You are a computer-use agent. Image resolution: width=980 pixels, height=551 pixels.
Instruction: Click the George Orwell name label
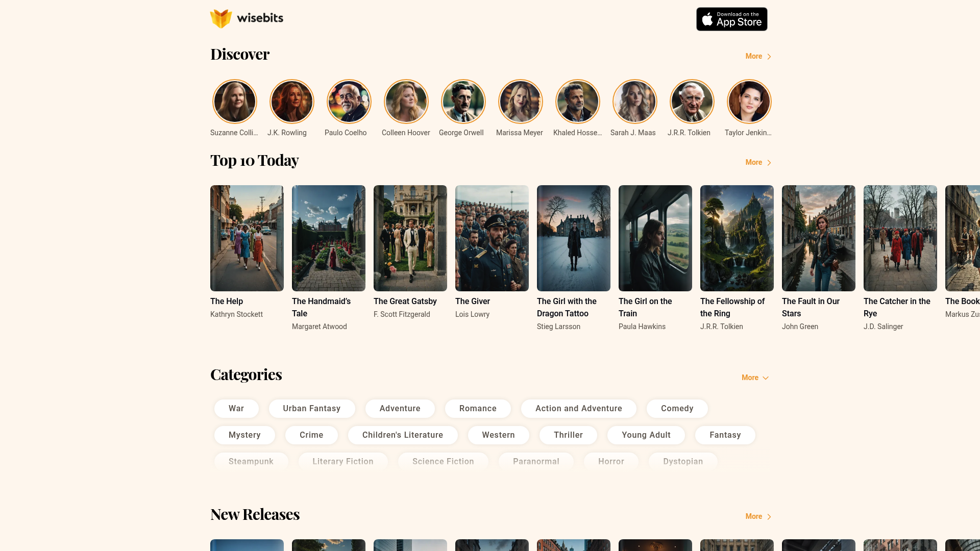click(x=461, y=133)
